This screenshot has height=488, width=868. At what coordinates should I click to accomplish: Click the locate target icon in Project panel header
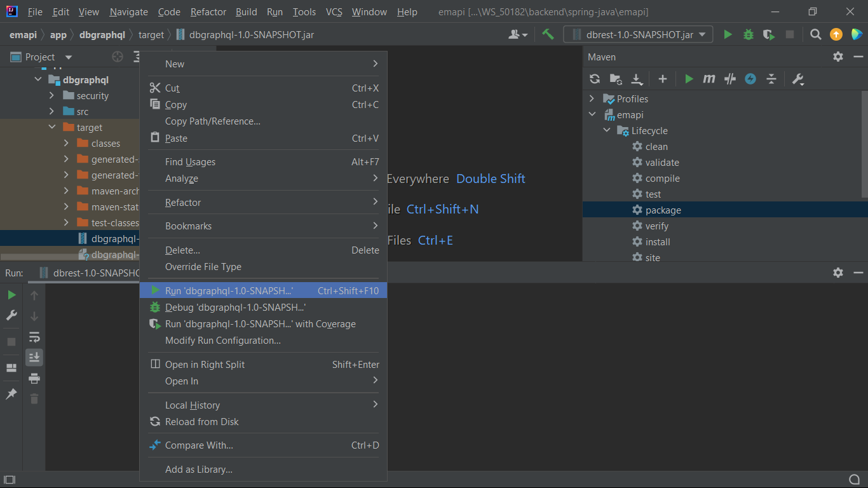tap(118, 57)
